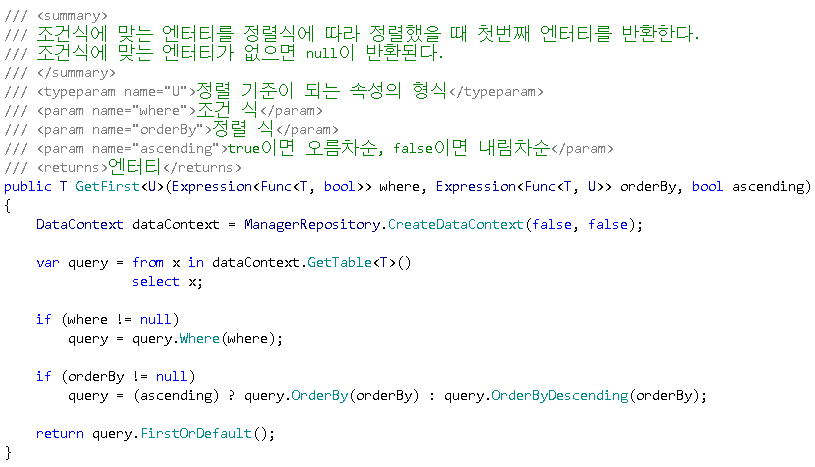
Task: Click the var keyword before query
Action: [x=48, y=263]
